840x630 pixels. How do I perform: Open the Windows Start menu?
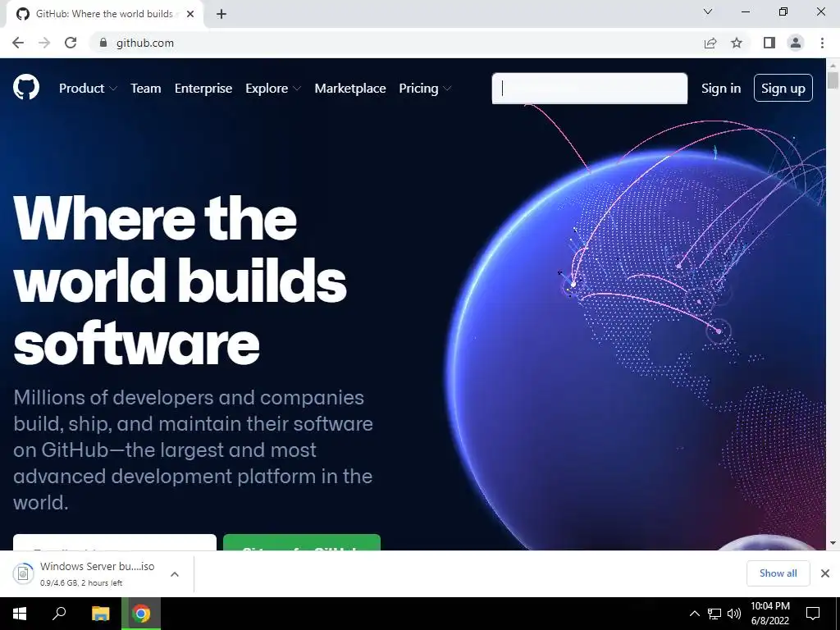[x=20, y=614]
